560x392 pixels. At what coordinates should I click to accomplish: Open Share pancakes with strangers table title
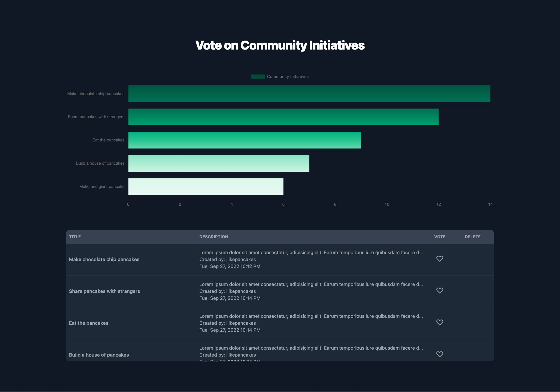point(104,291)
